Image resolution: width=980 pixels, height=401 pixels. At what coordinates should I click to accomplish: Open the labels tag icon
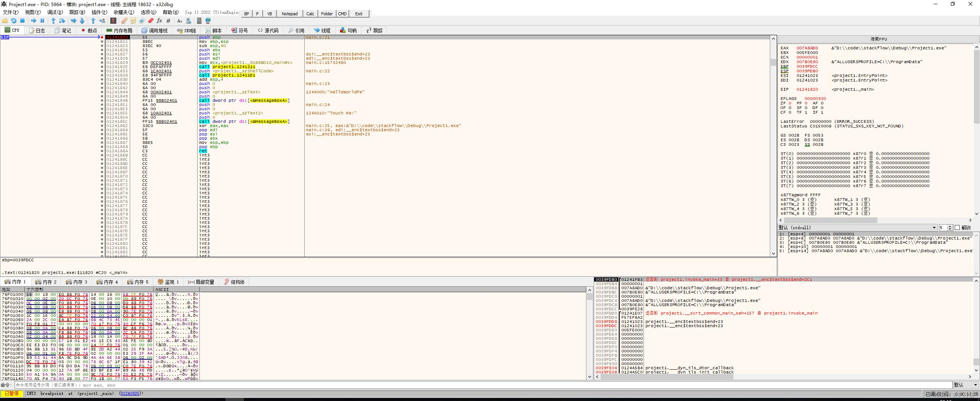pos(142,21)
